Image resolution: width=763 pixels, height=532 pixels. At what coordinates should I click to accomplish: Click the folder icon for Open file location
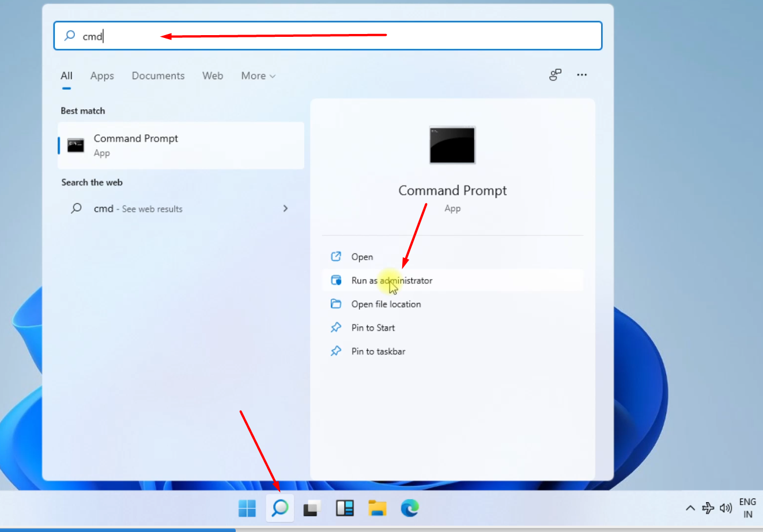click(x=336, y=303)
